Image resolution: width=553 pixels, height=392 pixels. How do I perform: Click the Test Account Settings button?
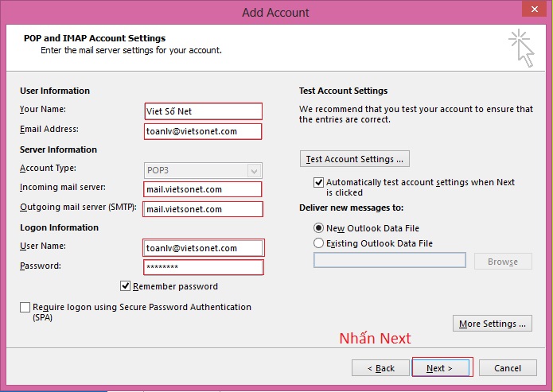(355, 159)
